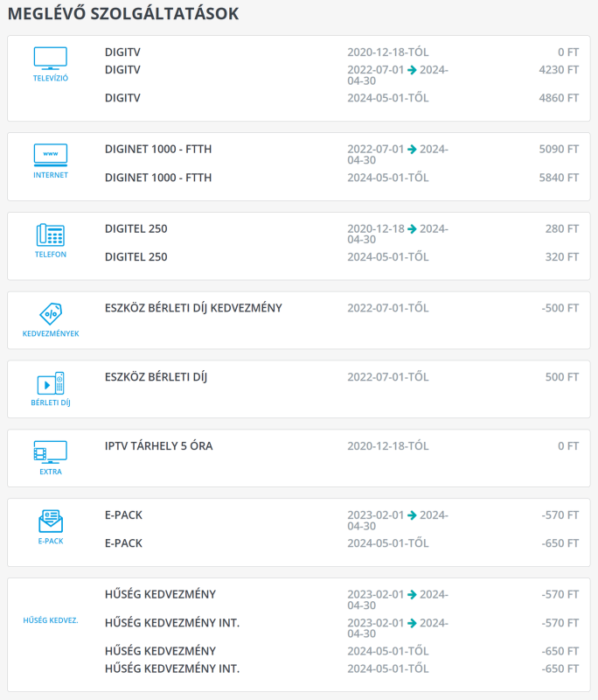Click the Bérleti díj remote icon

[50, 383]
